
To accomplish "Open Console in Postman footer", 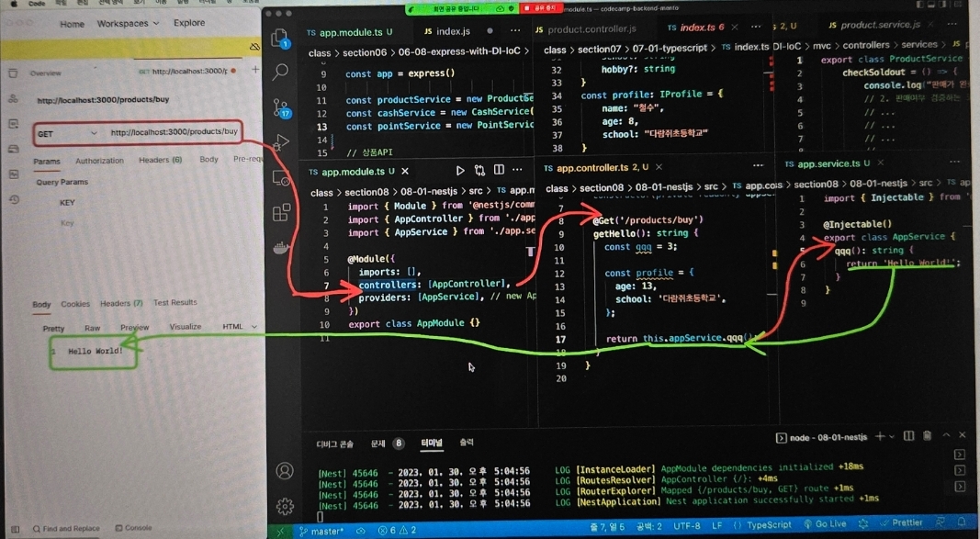I will (134, 528).
